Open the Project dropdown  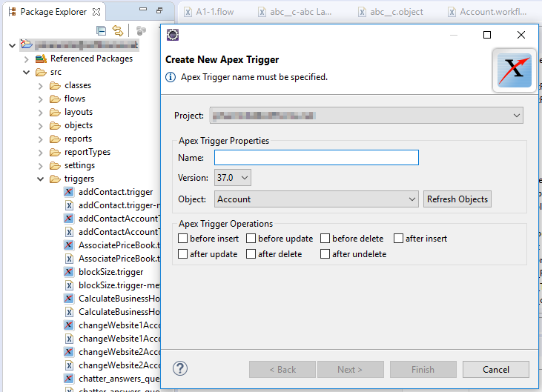pos(366,116)
